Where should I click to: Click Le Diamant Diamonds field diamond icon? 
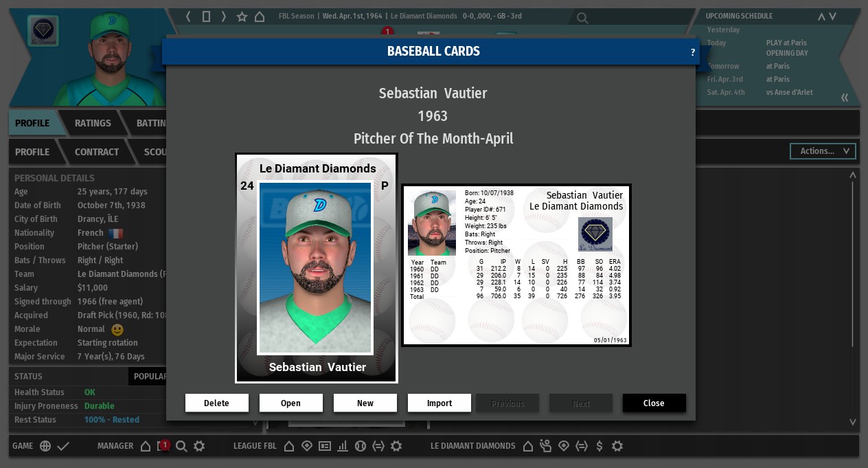[564, 446]
